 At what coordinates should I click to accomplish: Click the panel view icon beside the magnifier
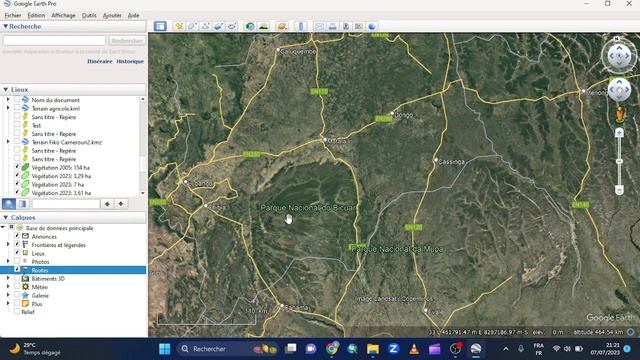tap(22, 204)
